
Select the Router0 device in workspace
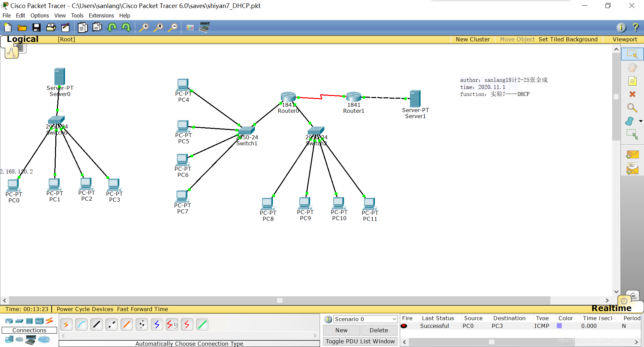coord(288,97)
